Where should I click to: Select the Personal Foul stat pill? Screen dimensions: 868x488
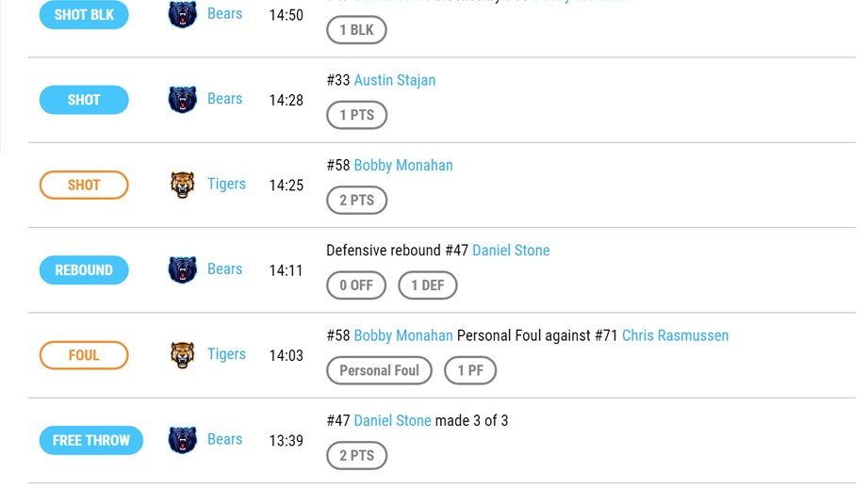pos(379,370)
